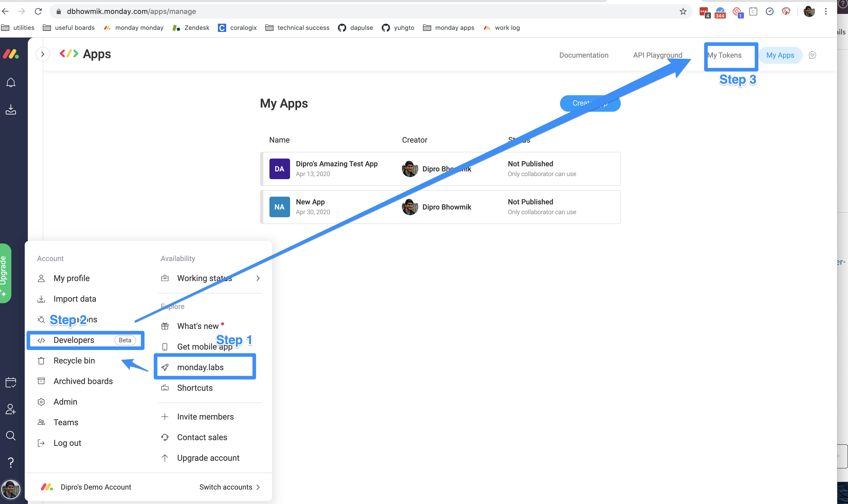
Task: Expand the collapsed left pane chevron
Action: click(x=43, y=54)
